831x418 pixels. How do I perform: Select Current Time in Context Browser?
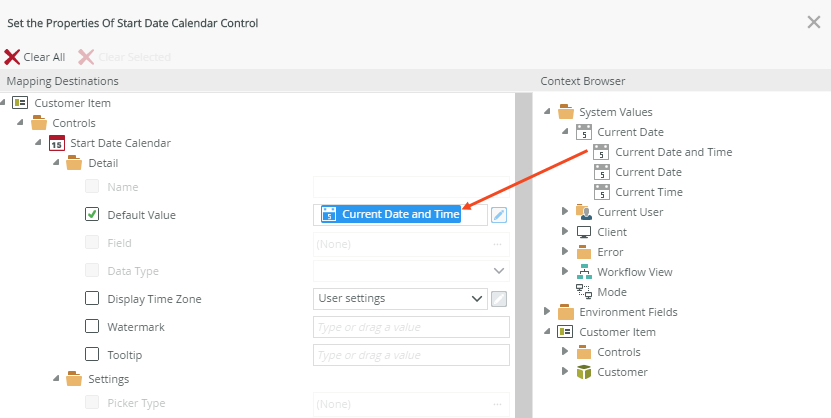pyautogui.click(x=648, y=192)
